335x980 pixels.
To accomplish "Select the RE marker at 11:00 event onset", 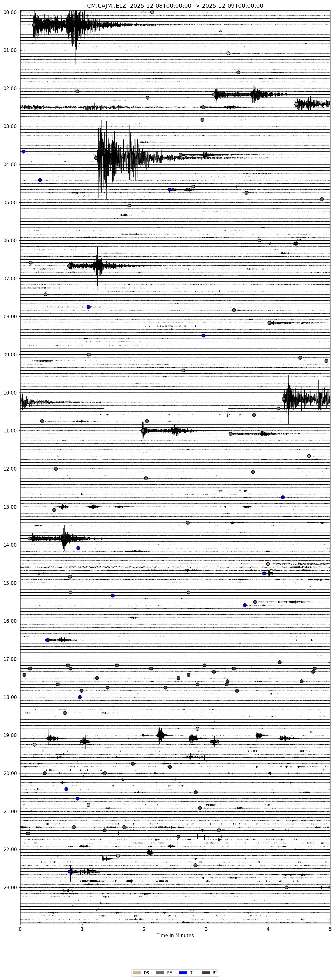I will point(143,431).
